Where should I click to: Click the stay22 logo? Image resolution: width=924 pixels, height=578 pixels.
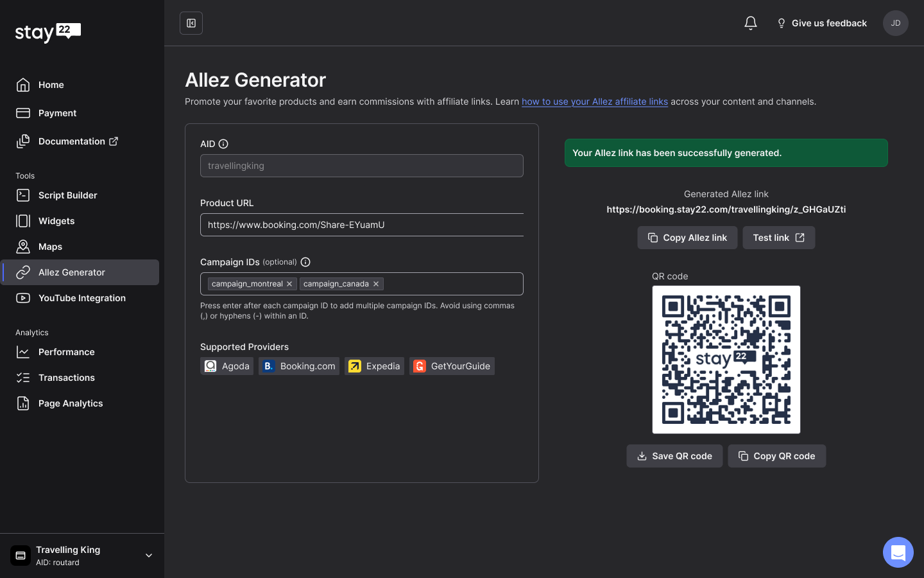(48, 32)
